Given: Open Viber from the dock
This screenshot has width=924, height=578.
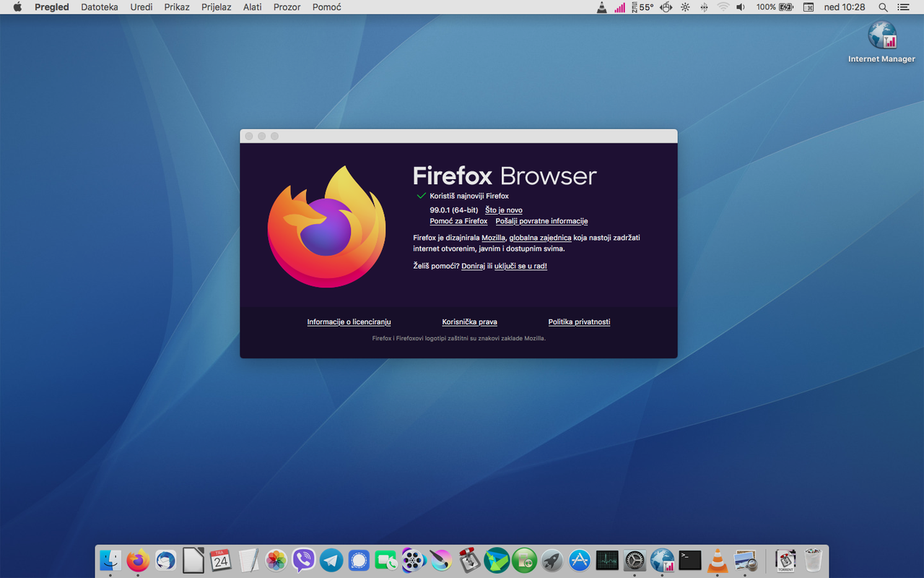Looking at the screenshot, I should point(304,560).
